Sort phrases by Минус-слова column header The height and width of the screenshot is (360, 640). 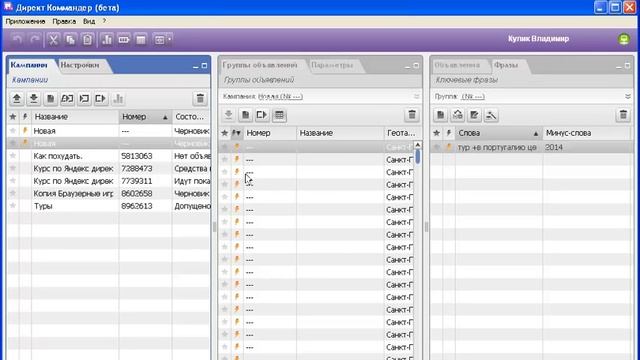click(587, 133)
